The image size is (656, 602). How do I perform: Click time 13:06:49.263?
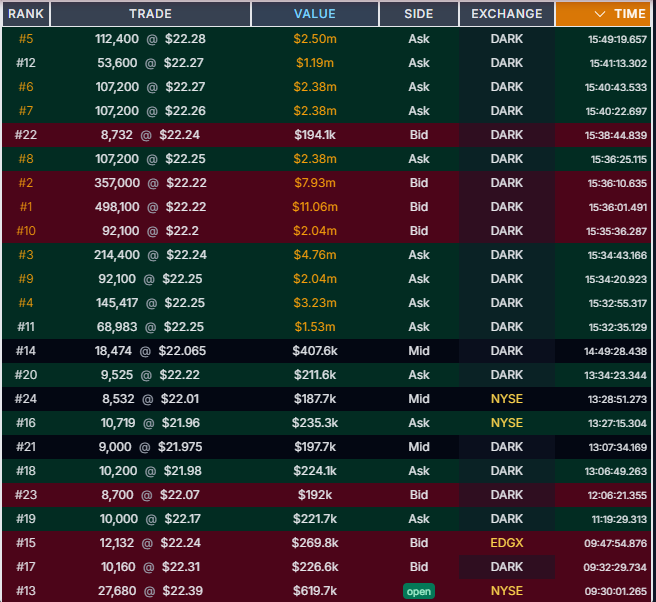(x=616, y=471)
